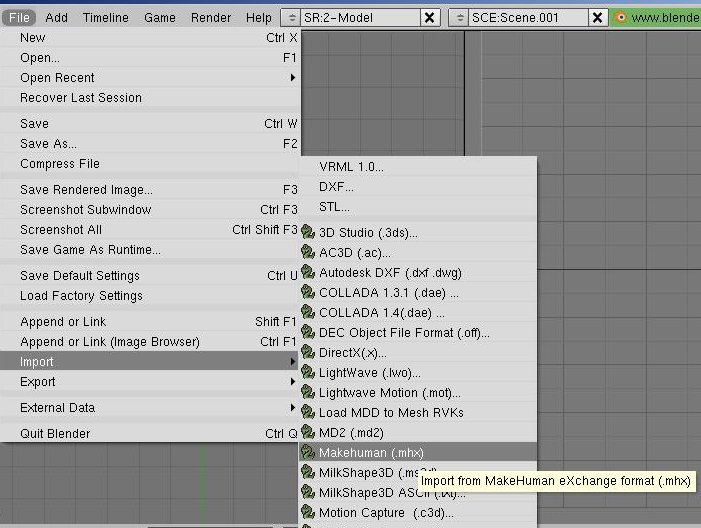
Task: Open the Timeline menu
Action: pyautogui.click(x=106, y=17)
